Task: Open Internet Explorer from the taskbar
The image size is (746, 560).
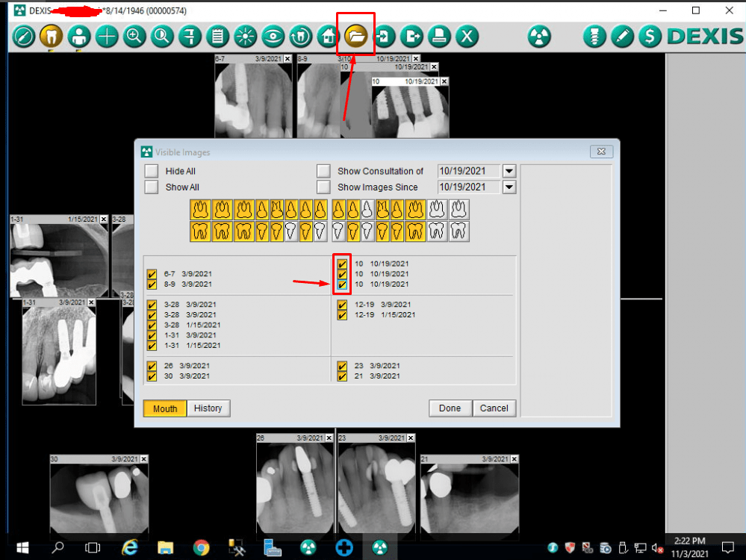Action: point(129,547)
